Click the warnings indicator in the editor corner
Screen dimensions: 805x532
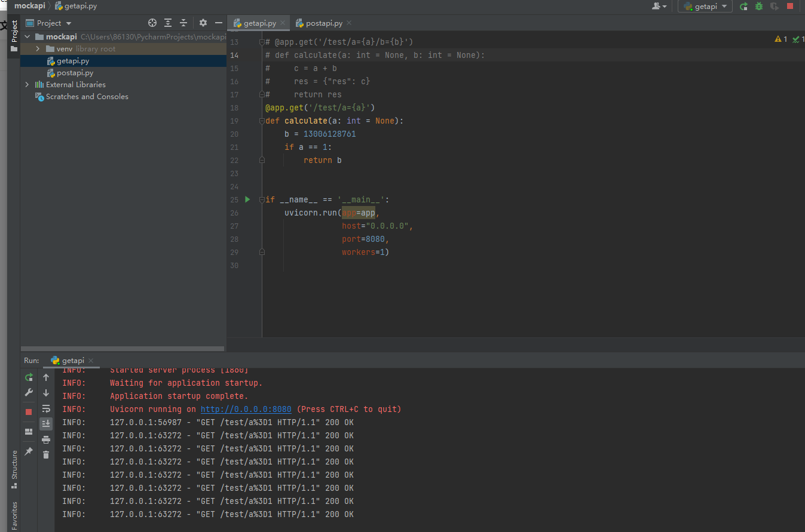[780, 39]
